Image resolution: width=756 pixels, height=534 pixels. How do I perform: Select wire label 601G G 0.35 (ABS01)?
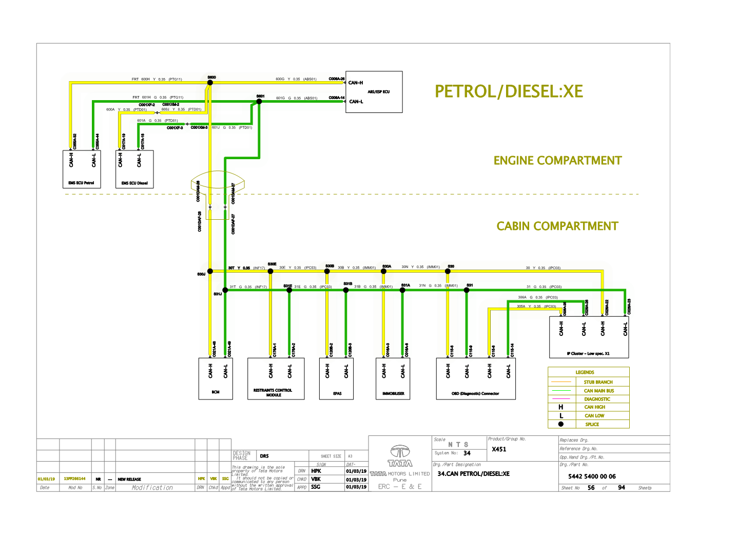pyautogui.click(x=297, y=98)
